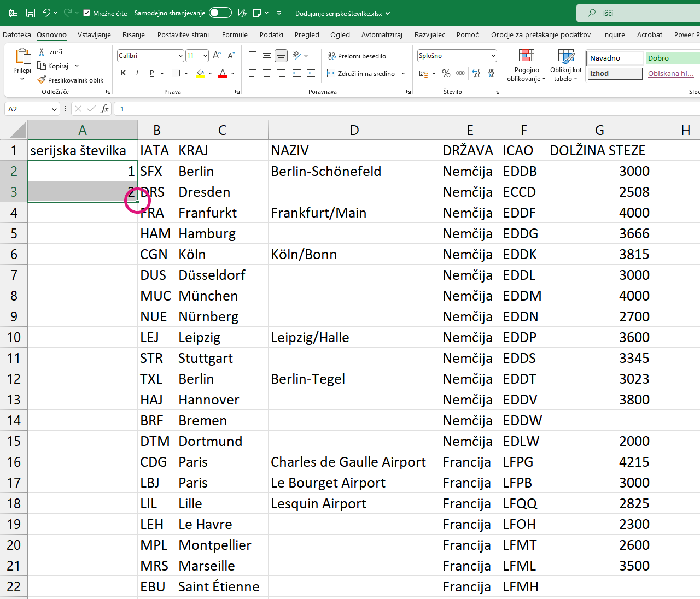Click the borders icon
Screen dimensions: 700x599
coord(176,73)
